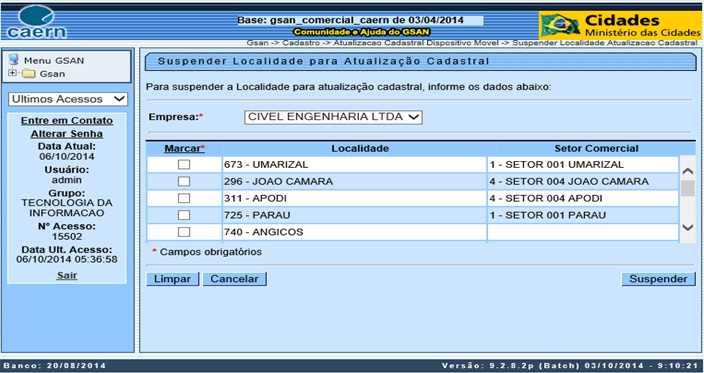Click the Alterar Senha link
Image resolution: width=704 pixels, height=373 pixels.
67,134
